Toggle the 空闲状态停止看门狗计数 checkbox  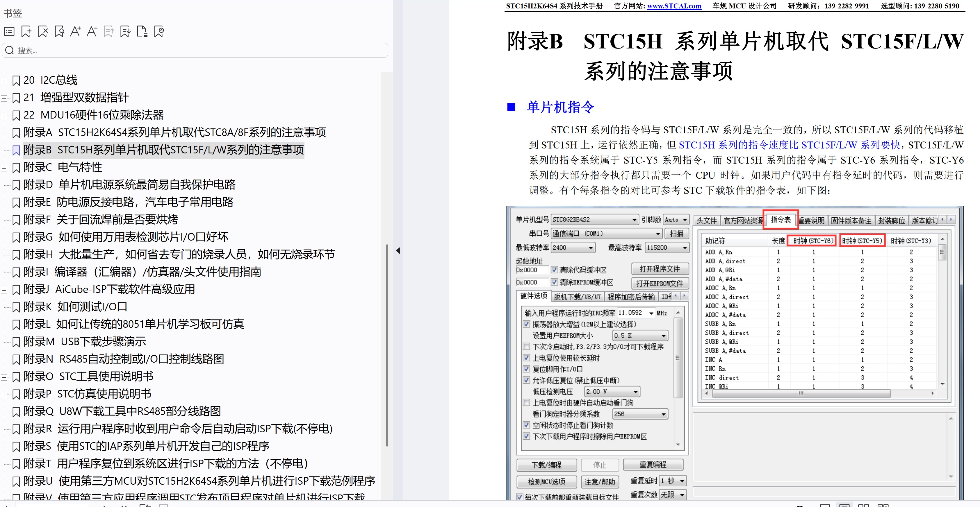[527, 425]
